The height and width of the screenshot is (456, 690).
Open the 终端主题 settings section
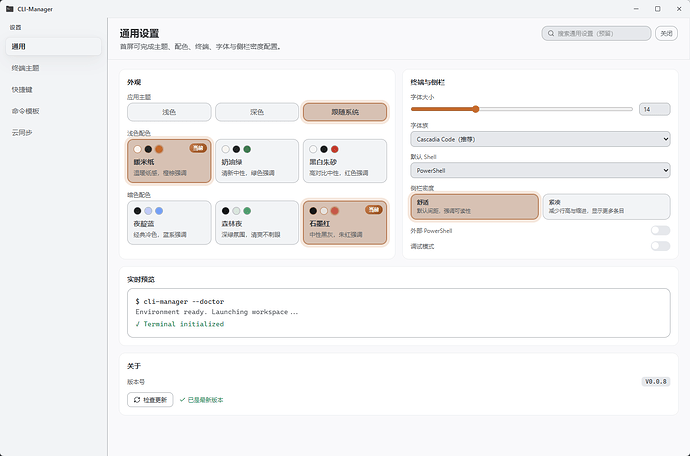click(53, 68)
